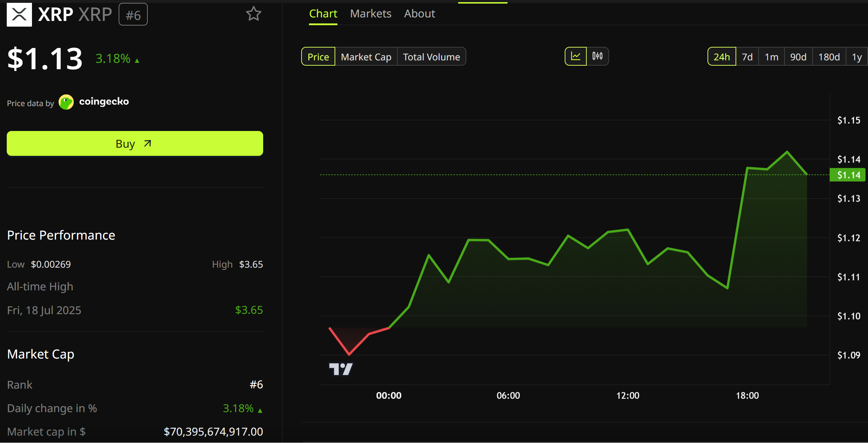Click the XRP coin name title

56,15
